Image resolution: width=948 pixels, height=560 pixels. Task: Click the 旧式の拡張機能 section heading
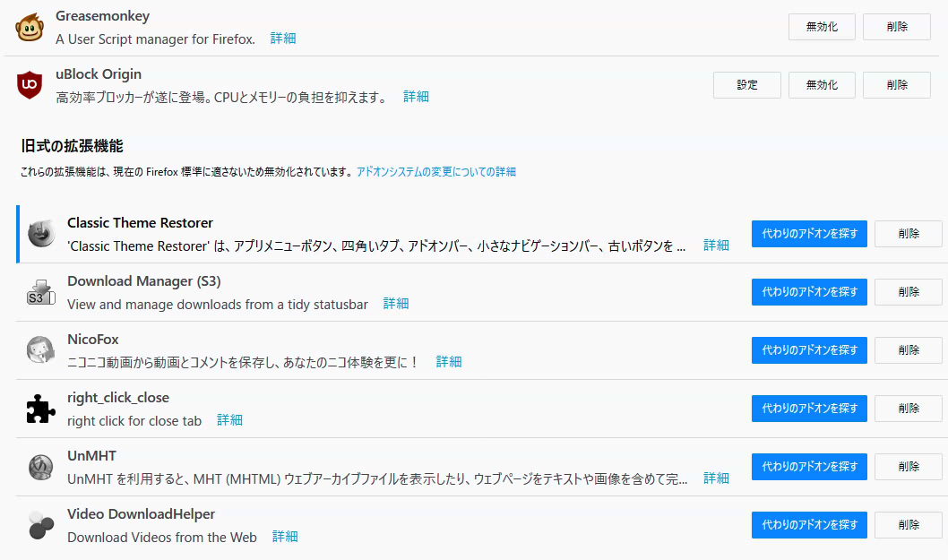click(x=72, y=146)
